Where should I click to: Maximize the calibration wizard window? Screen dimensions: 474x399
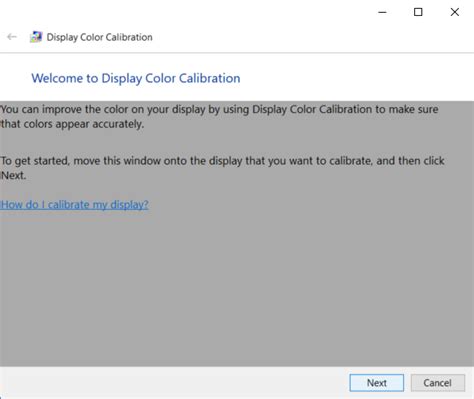(418, 12)
